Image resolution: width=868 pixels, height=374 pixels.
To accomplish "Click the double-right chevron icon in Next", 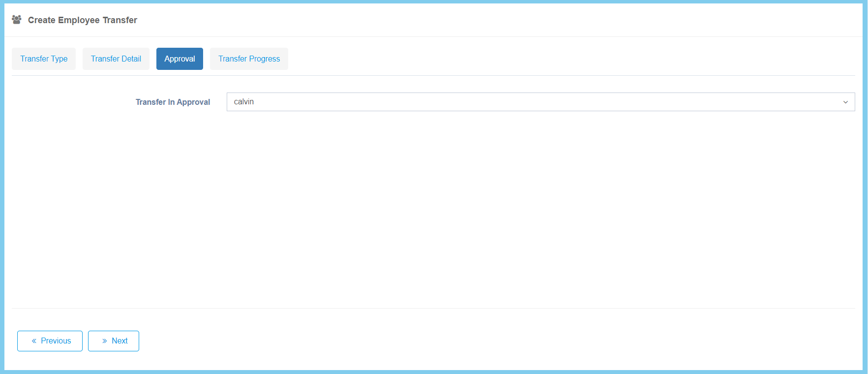I will tap(104, 341).
